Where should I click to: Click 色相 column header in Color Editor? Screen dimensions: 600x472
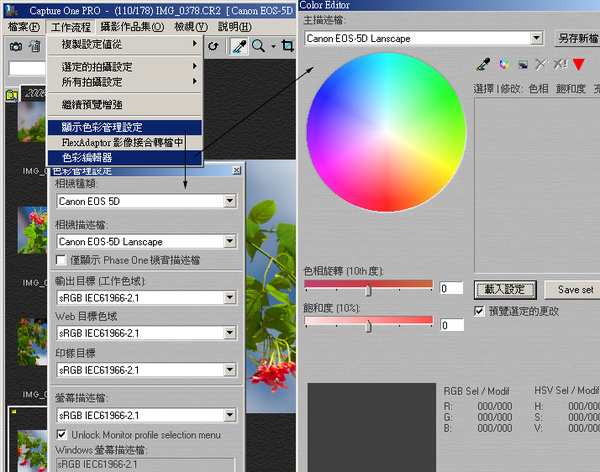tap(538, 89)
